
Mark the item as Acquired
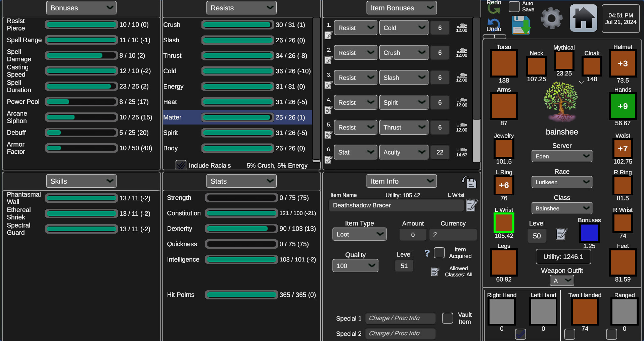(439, 253)
